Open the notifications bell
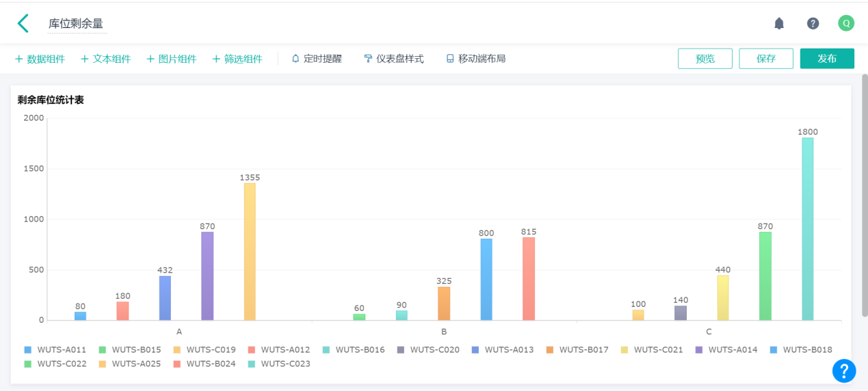The height and width of the screenshot is (391, 868). (778, 23)
